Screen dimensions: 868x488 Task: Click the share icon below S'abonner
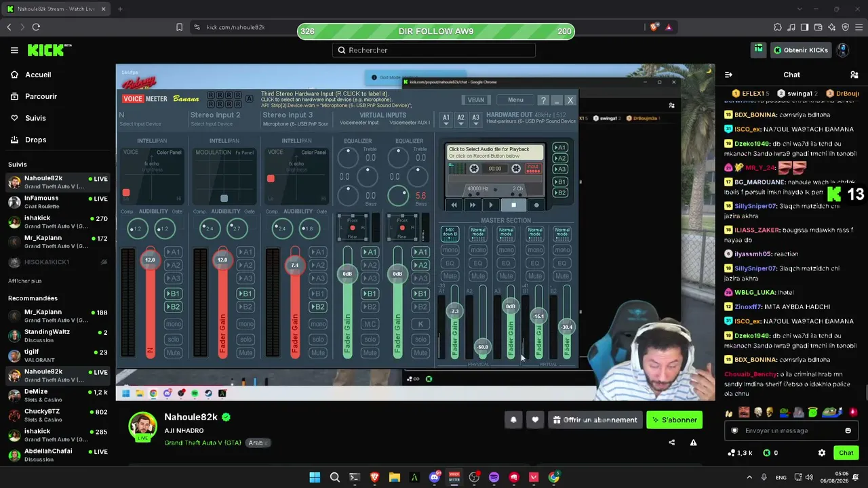click(x=671, y=443)
